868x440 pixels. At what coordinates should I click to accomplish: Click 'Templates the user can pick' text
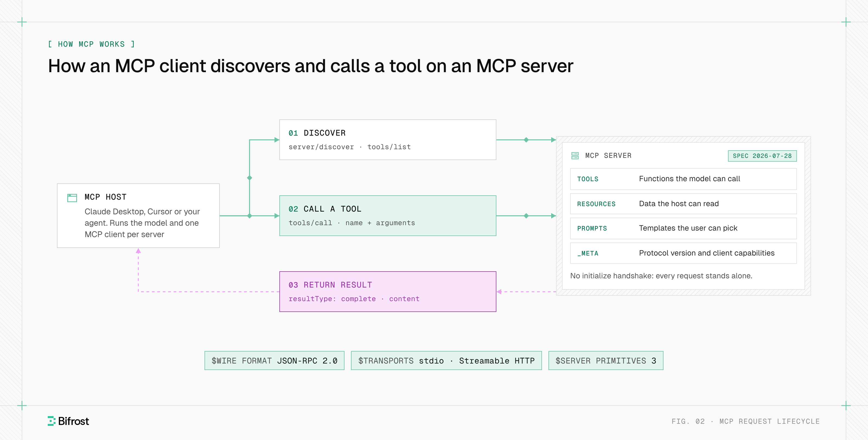coord(688,228)
